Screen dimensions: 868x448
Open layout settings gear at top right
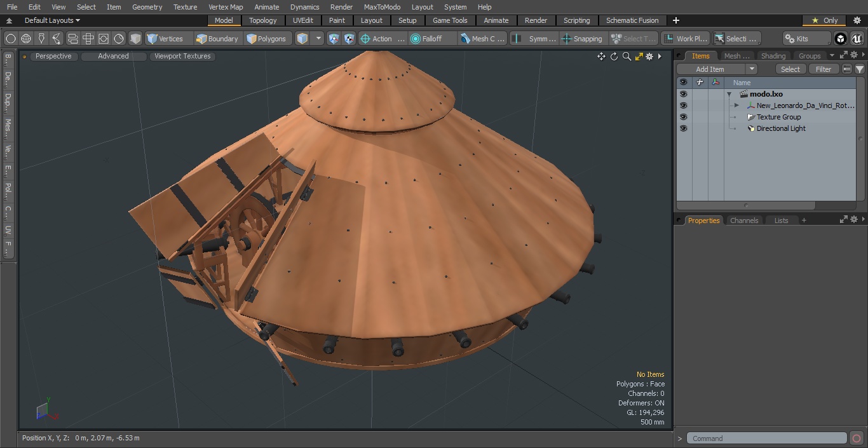[x=857, y=20]
